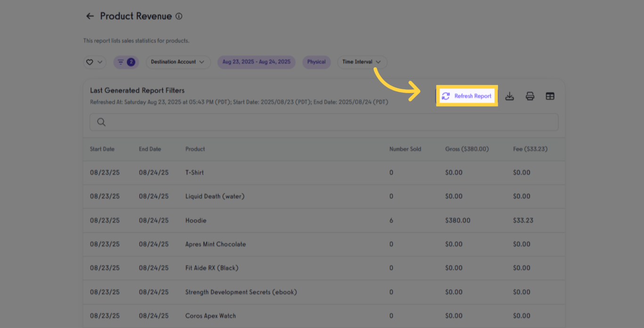Expand the Destination Account dropdown
644x328 pixels.
coord(178,62)
